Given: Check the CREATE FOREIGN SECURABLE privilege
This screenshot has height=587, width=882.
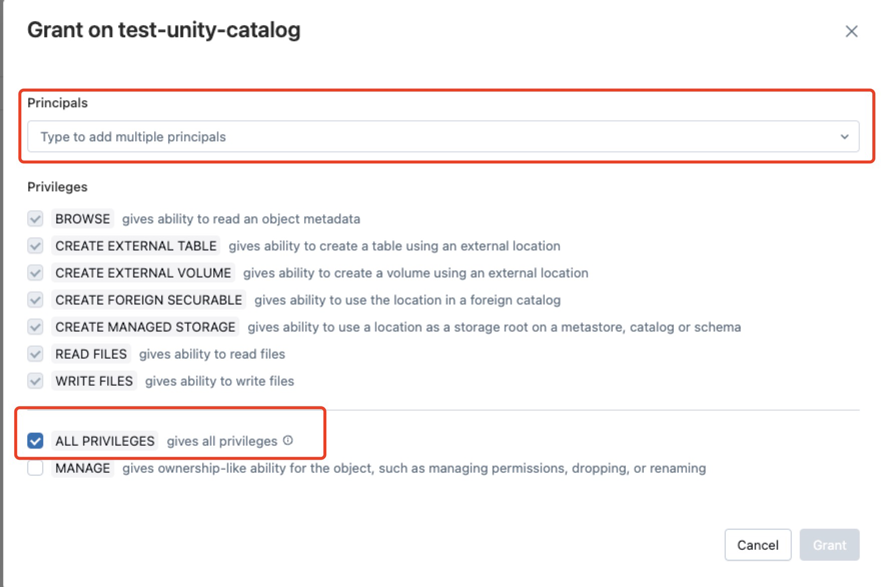Looking at the screenshot, I should click(36, 299).
